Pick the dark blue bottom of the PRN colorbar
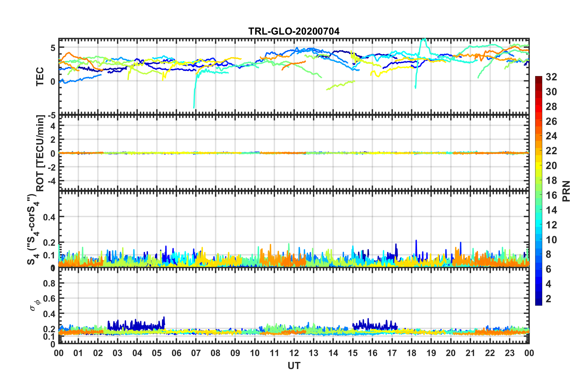 click(x=538, y=302)
